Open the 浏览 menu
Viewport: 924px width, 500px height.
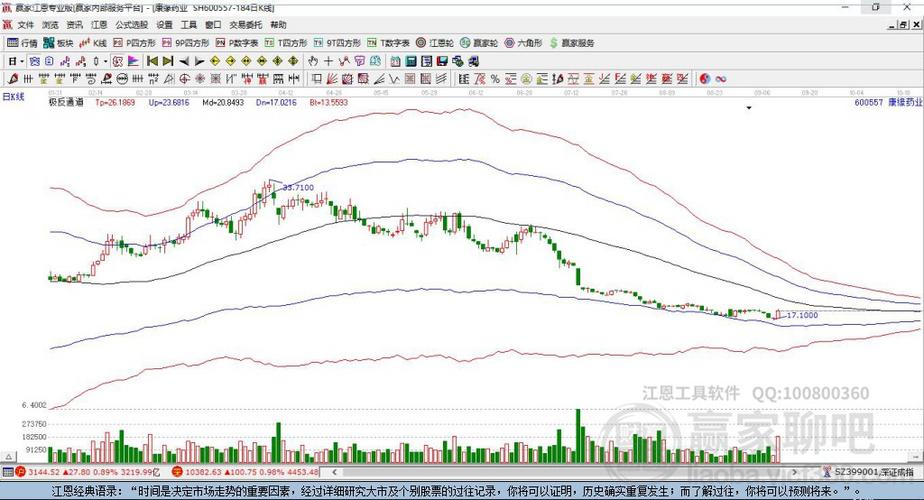coord(50,25)
